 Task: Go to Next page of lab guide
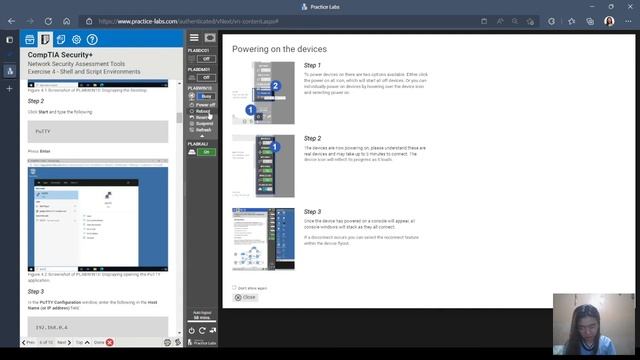click(64, 342)
